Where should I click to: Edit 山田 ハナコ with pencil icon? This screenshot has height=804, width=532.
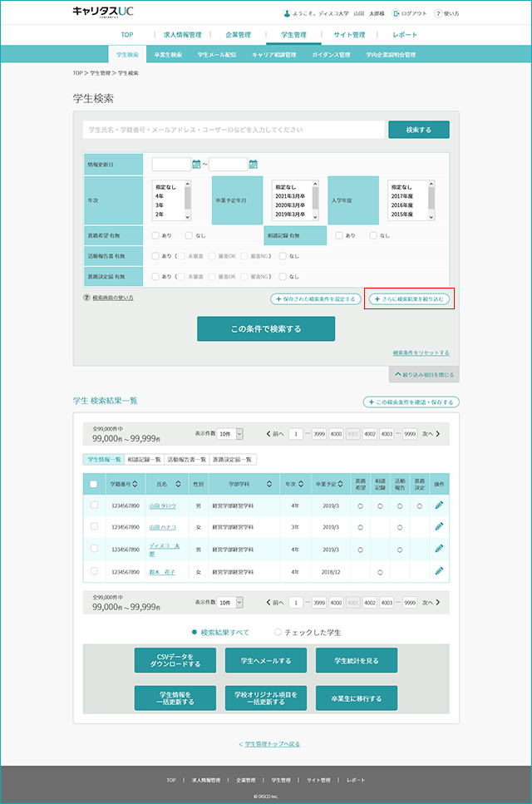coord(439,526)
